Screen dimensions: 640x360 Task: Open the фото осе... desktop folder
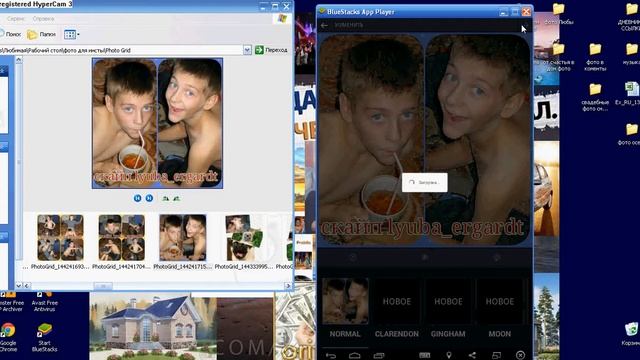pyautogui.click(x=631, y=134)
